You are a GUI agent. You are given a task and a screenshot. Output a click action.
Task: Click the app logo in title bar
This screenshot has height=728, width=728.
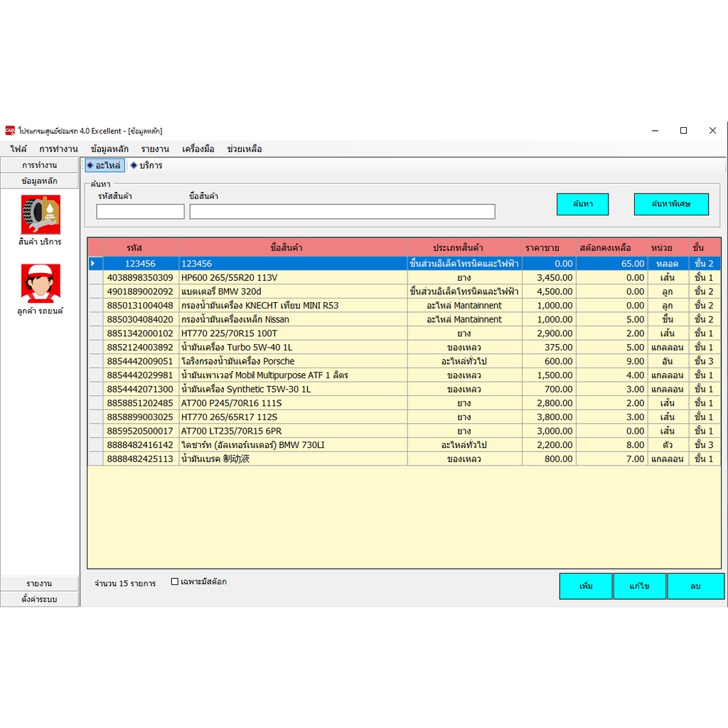pos(10,131)
